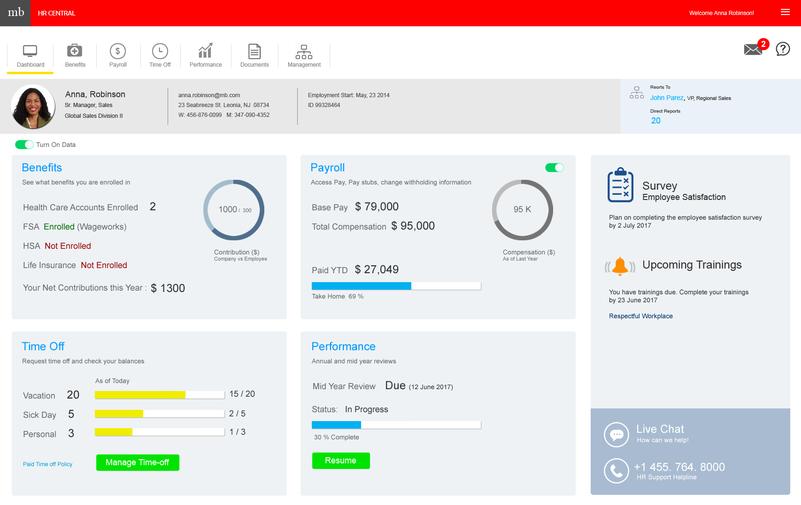Click Anna Robinson's profile photo
The height and width of the screenshot is (505, 801).
point(33,107)
